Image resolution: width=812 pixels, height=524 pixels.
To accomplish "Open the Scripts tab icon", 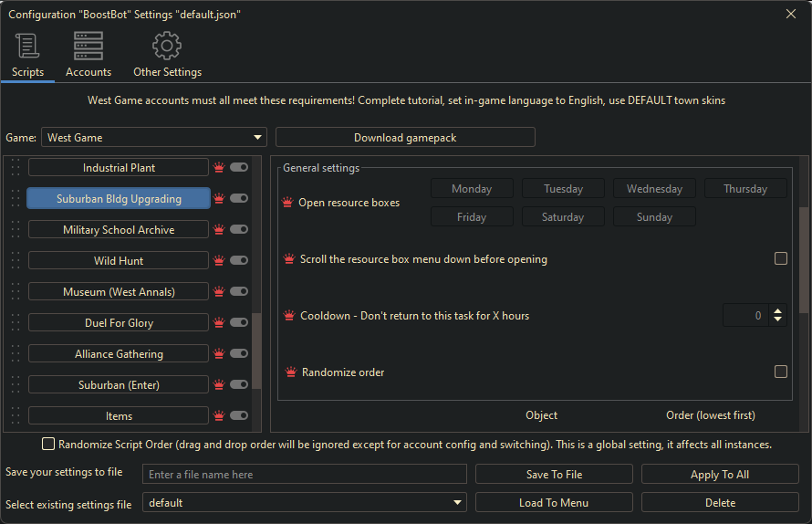I will (x=27, y=46).
